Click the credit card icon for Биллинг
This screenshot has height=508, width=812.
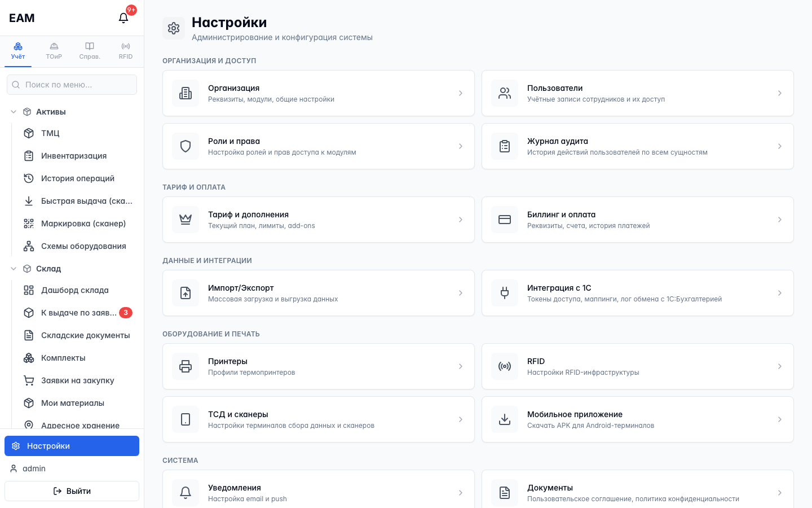click(x=505, y=220)
